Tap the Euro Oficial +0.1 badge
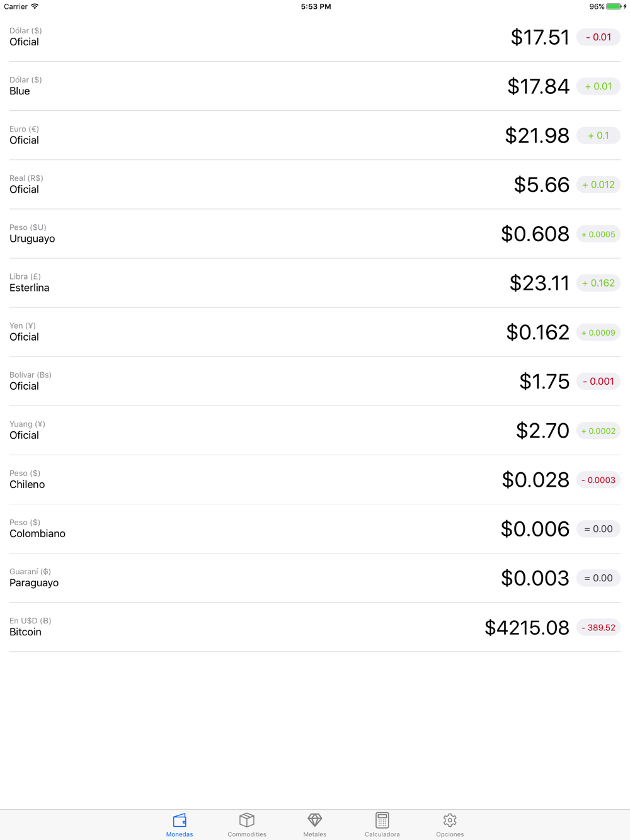 pos(598,135)
